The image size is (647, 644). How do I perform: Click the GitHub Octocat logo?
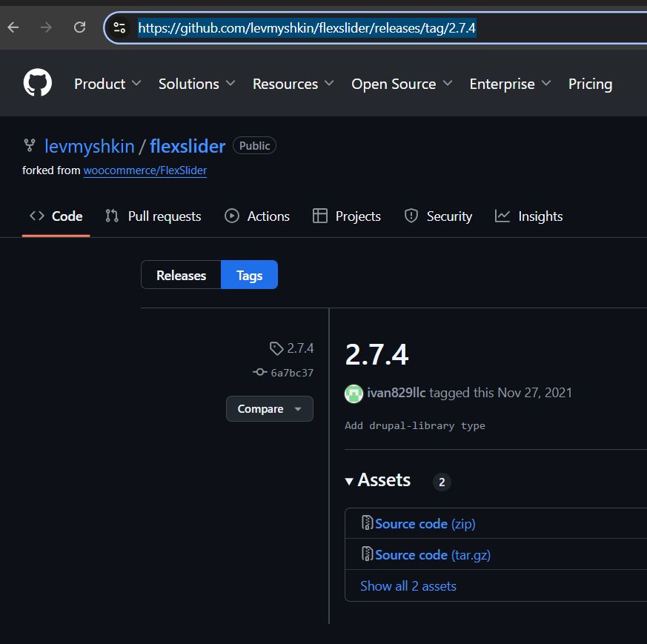(38, 82)
